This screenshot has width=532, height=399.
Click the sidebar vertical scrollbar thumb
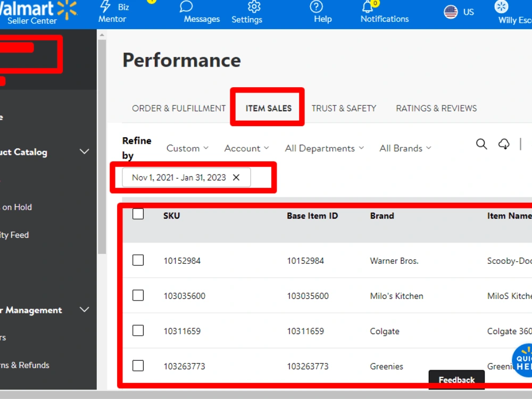[102, 147]
